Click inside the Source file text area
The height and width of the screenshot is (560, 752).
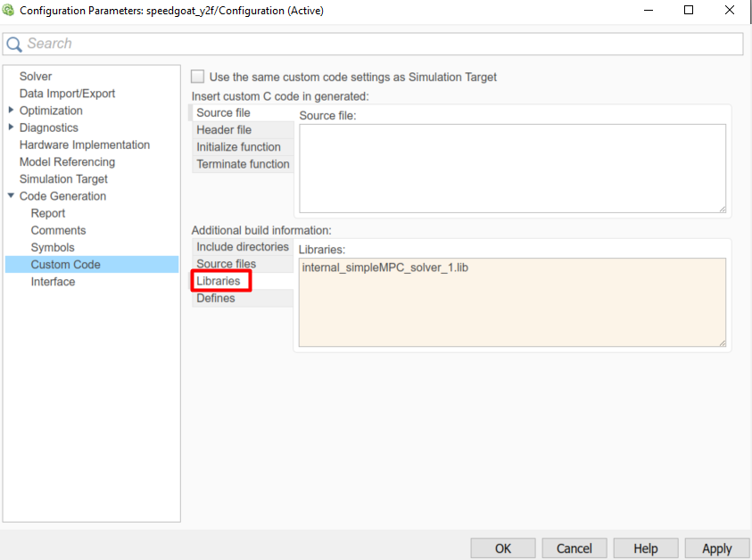(x=512, y=168)
